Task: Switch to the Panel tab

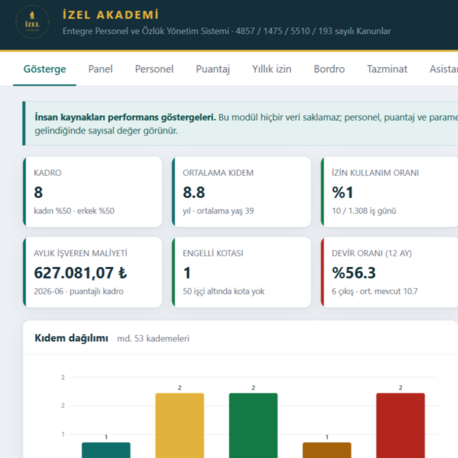Action: coord(100,69)
